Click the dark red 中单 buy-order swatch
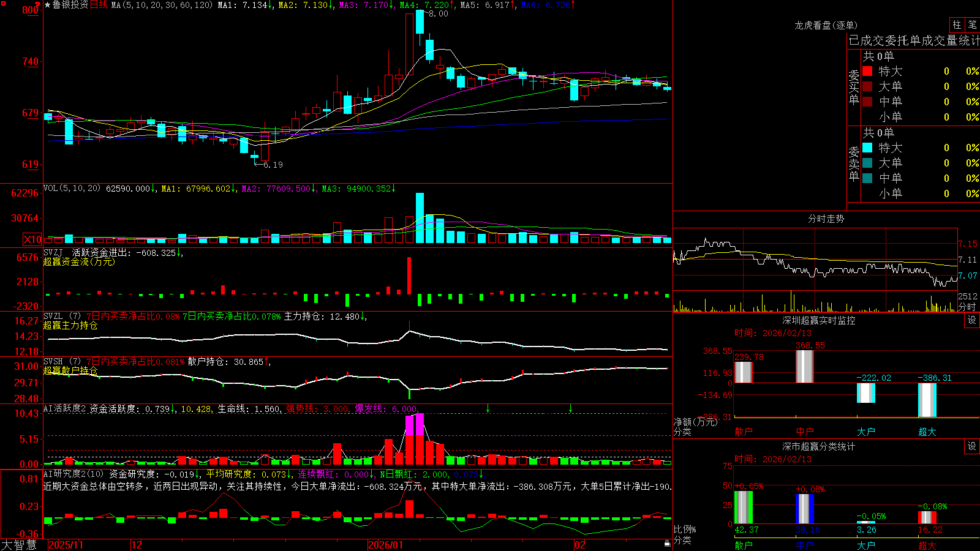The width and height of the screenshot is (980, 551). tap(867, 102)
